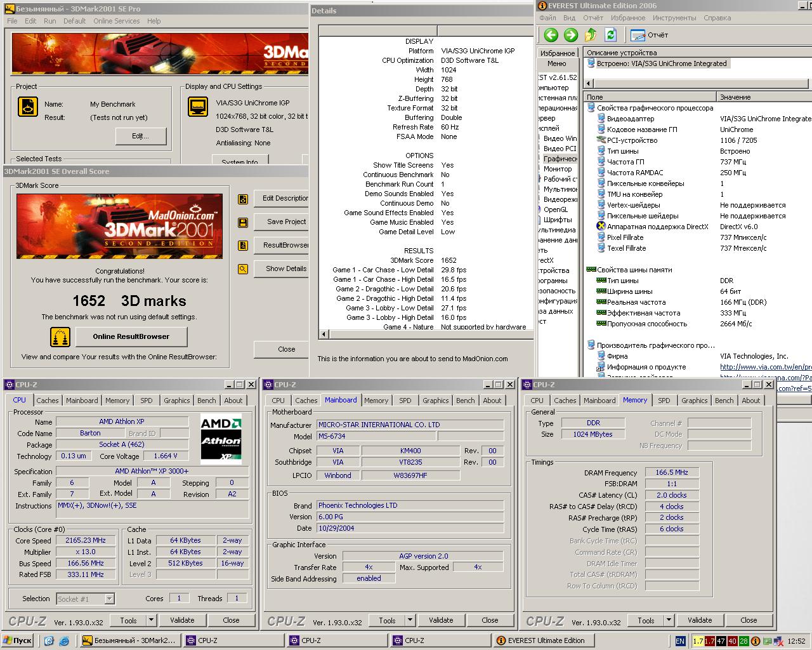Viewport: 812px width, 650px height.
Task: Click the Refresh icon in EVEREST toolbar
Action: point(610,35)
